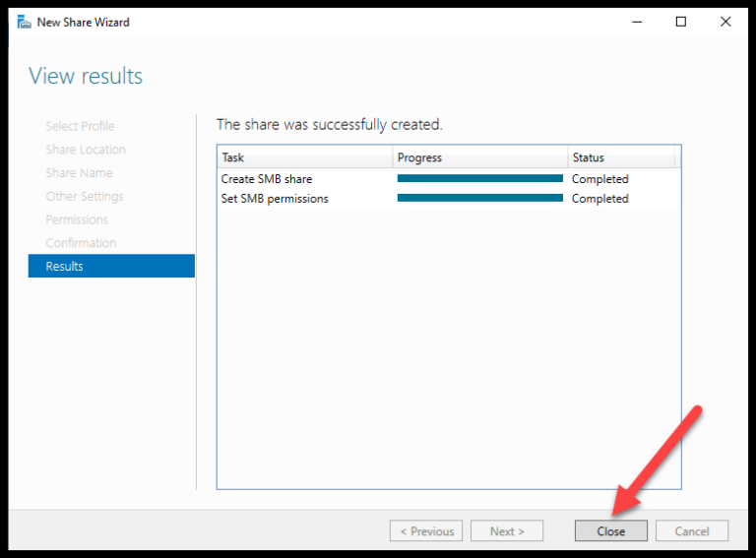
Task: Maximize the New Share Wizard window
Action: tap(681, 22)
